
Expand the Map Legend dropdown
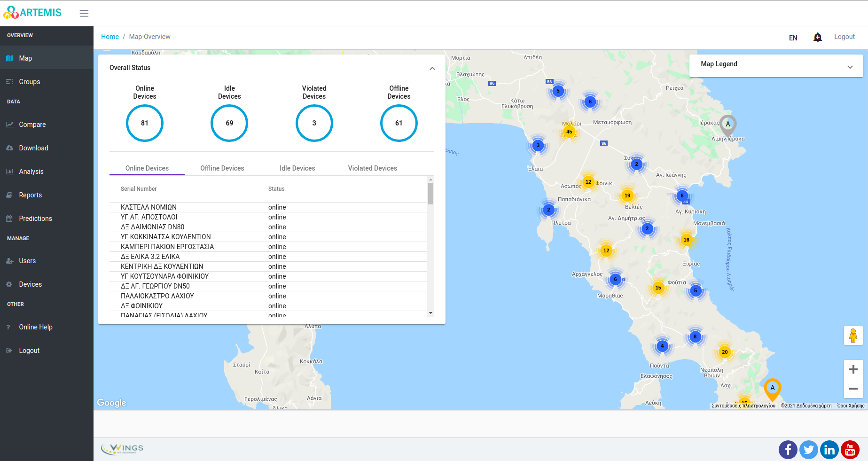click(849, 67)
